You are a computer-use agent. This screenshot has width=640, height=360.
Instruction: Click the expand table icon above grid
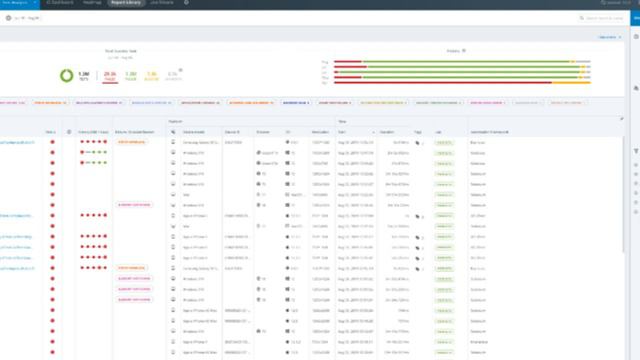coord(622,119)
